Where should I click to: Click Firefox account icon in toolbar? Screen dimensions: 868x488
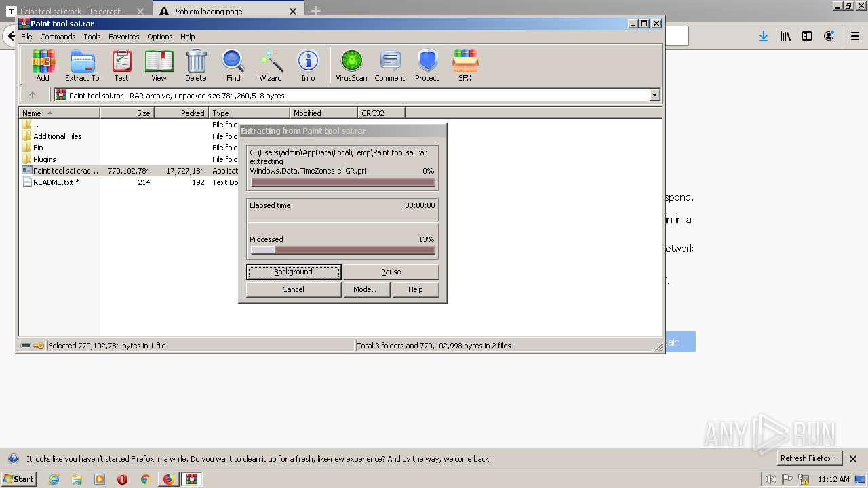pos(829,36)
